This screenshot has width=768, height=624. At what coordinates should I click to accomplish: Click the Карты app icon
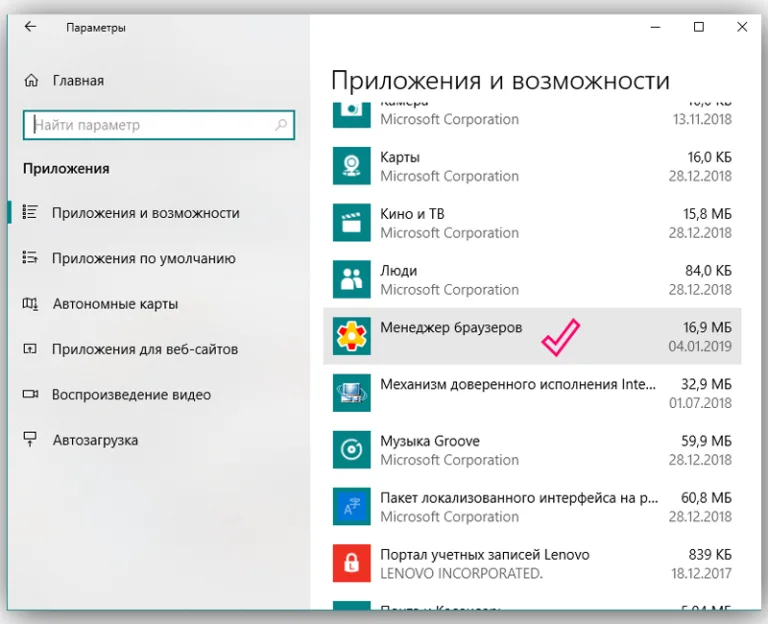tap(352, 166)
